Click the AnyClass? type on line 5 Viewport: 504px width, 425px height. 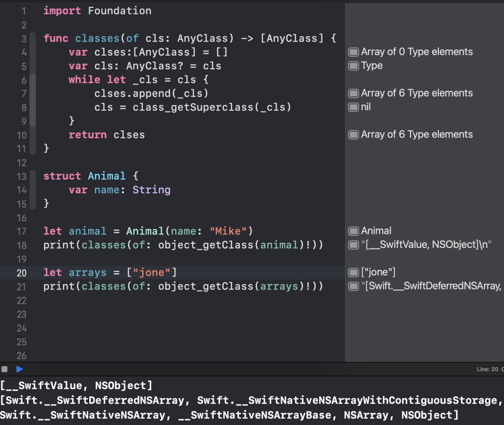(154, 66)
